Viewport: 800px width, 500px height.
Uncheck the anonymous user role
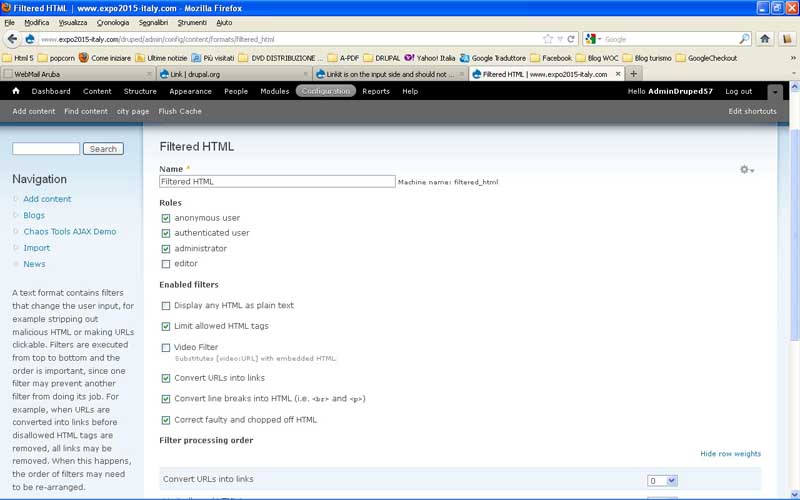(x=166, y=218)
